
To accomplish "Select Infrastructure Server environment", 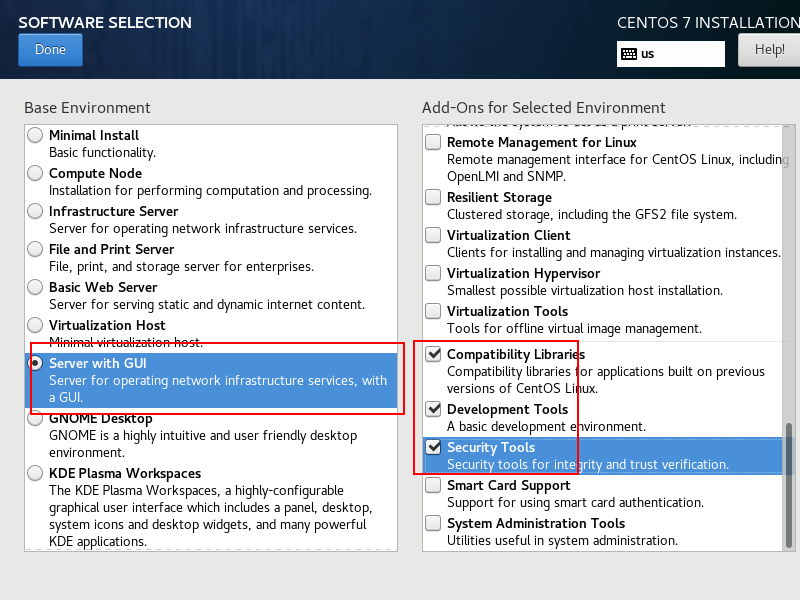I will click(x=36, y=211).
